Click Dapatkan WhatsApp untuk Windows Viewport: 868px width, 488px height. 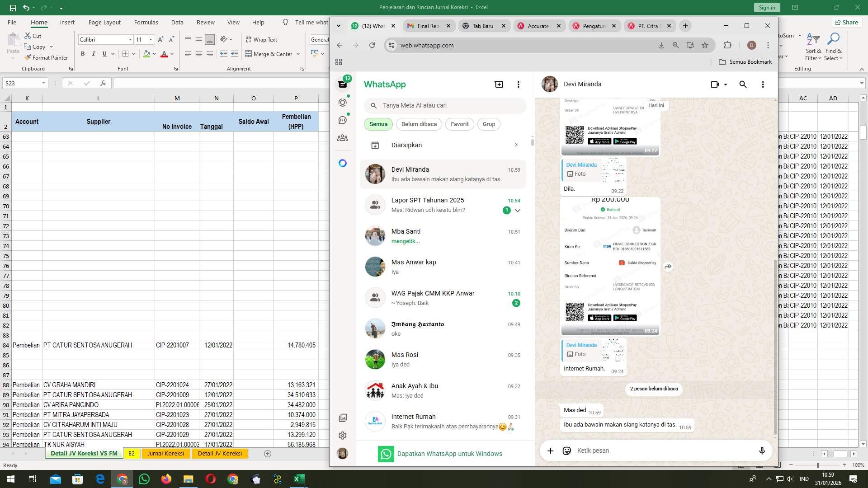tap(450, 454)
